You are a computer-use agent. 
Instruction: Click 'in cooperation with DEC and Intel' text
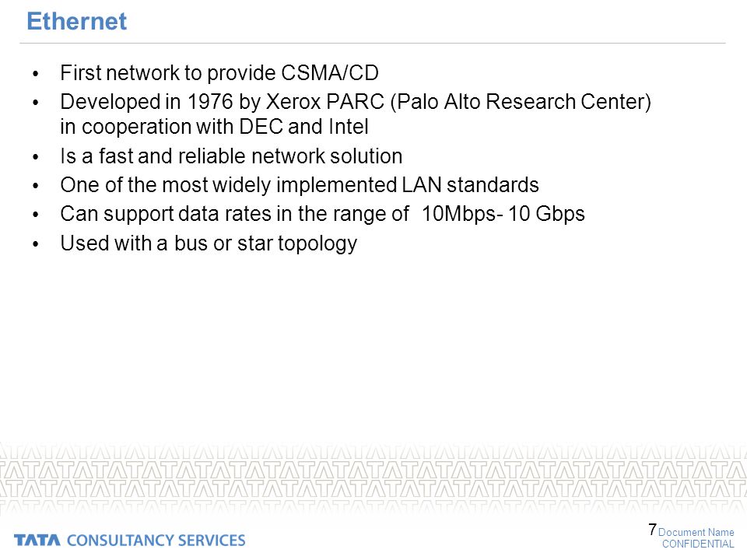[214, 127]
